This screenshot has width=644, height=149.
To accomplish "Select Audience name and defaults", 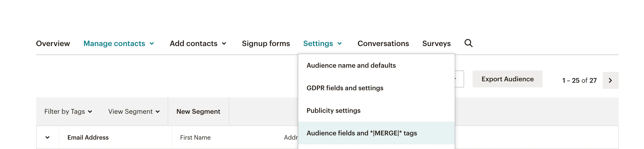I will 351,66.
